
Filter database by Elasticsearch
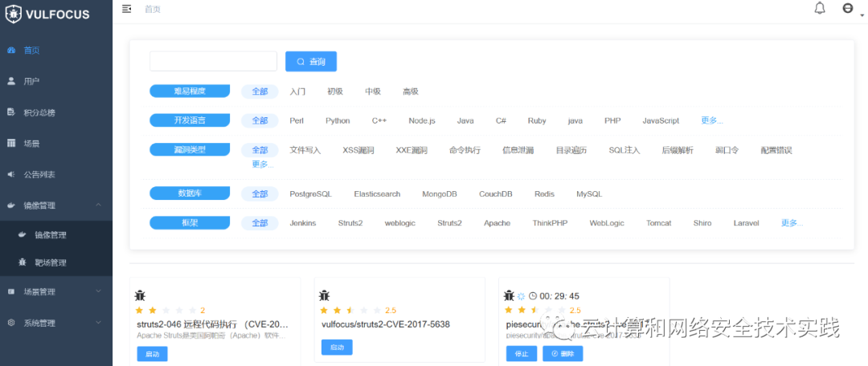377,194
